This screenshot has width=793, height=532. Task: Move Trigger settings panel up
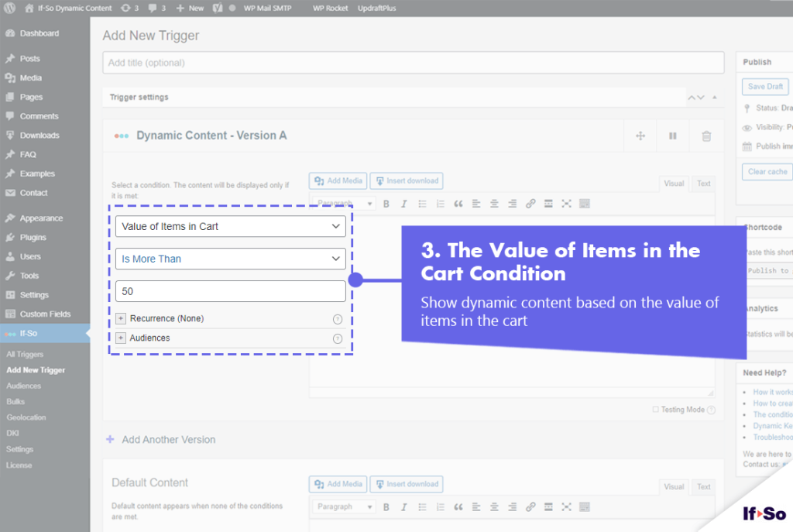coord(692,97)
